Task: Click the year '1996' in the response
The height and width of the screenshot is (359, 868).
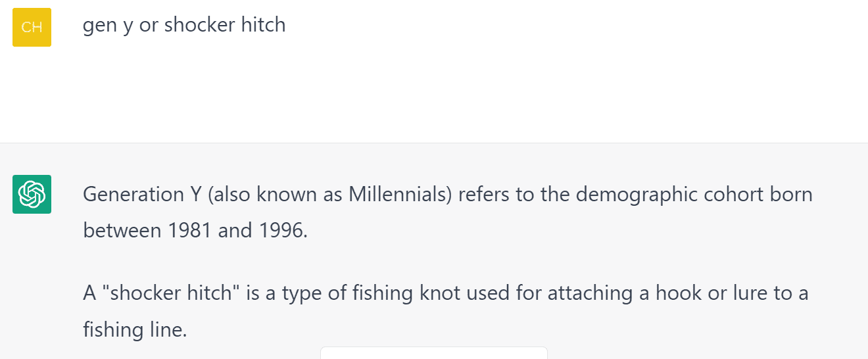Action: click(x=280, y=231)
